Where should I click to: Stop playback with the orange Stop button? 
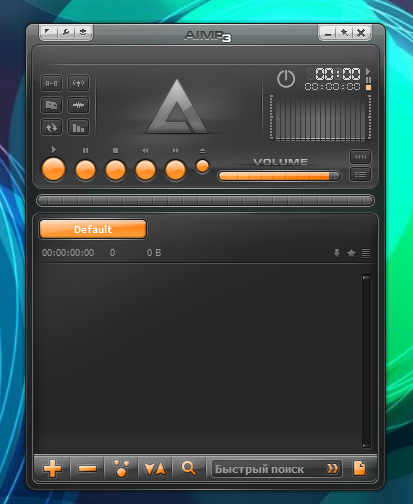pos(115,170)
